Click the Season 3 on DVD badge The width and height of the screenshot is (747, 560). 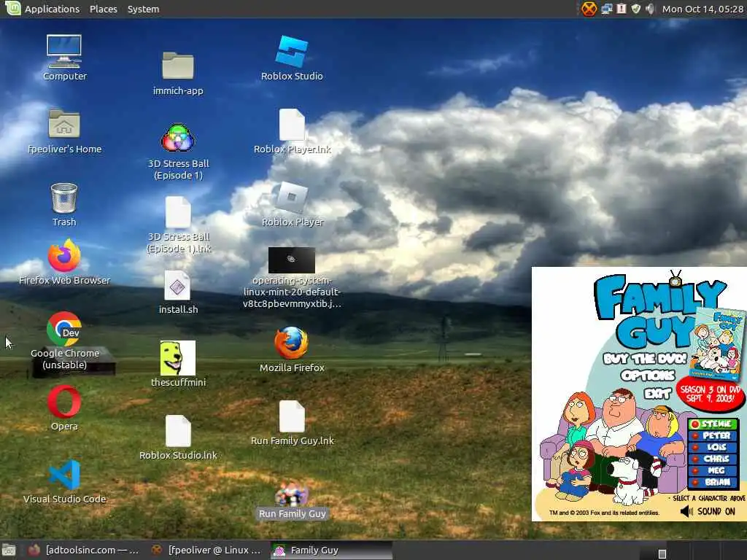pyautogui.click(x=711, y=393)
